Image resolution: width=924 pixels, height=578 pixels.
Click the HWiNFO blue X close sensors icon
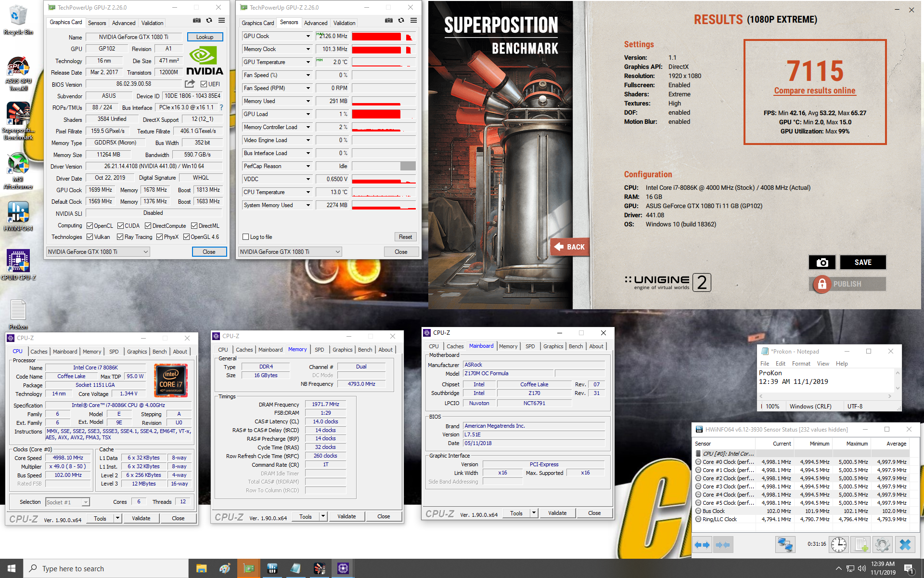point(905,545)
